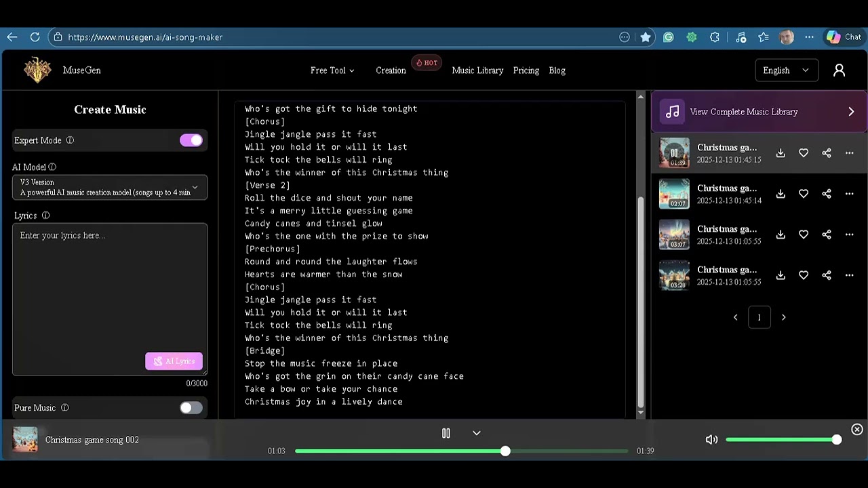868x488 pixels.
Task: Open the Creation menu item
Action: click(391, 70)
